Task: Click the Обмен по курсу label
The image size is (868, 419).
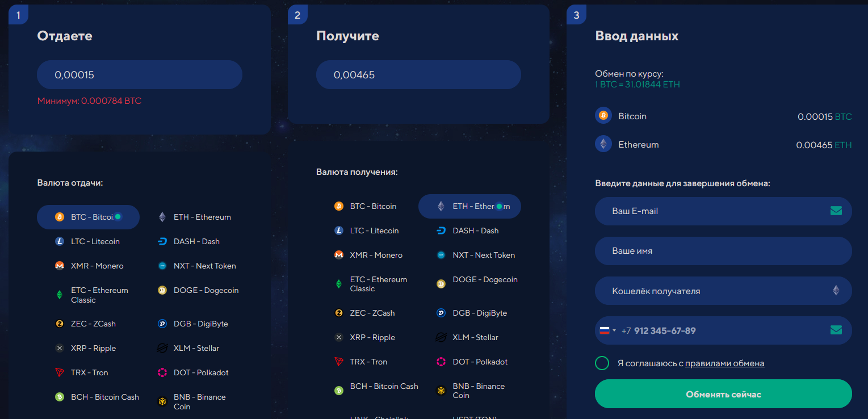Action: [629, 74]
